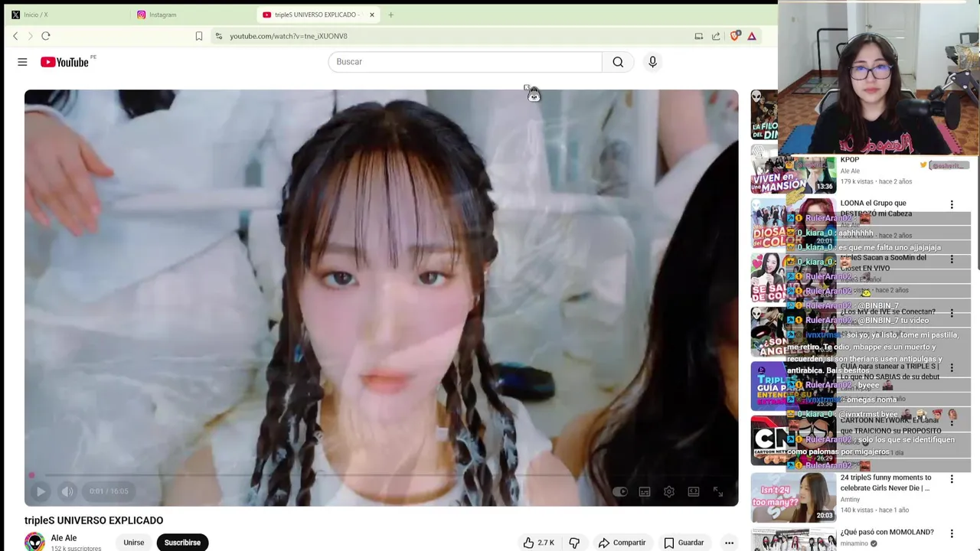Screen dimensions: 980x551
Task: Close the tripleS UNIVERSO EXPLICADO tab
Action: click(372, 15)
